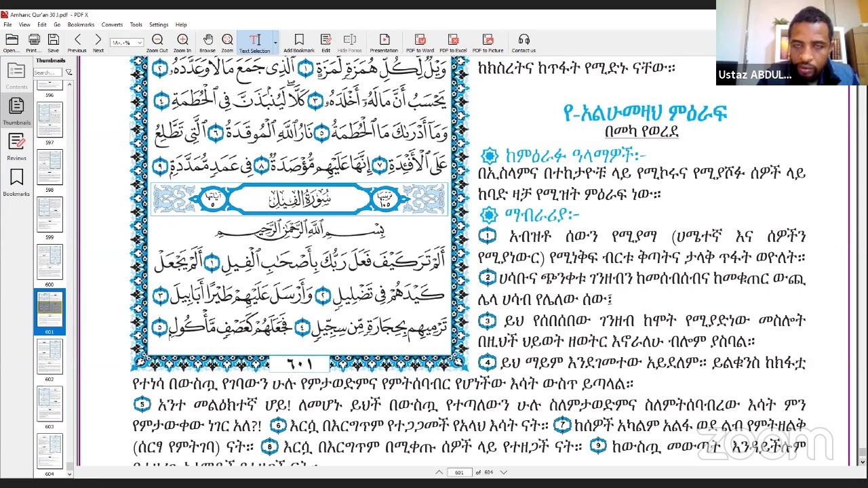Select the highlighted page 601 thumbnail

[50, 311]
